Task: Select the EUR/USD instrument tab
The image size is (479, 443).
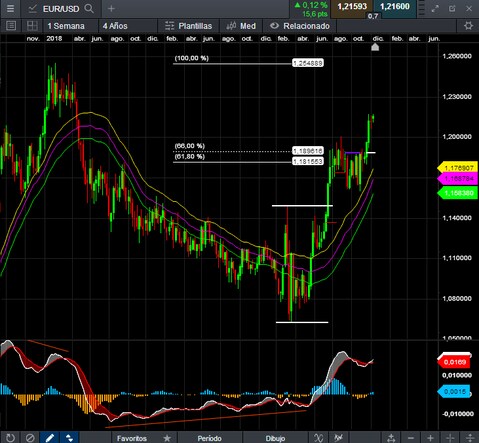Action: pyautogui.click(x=61, y=9)
